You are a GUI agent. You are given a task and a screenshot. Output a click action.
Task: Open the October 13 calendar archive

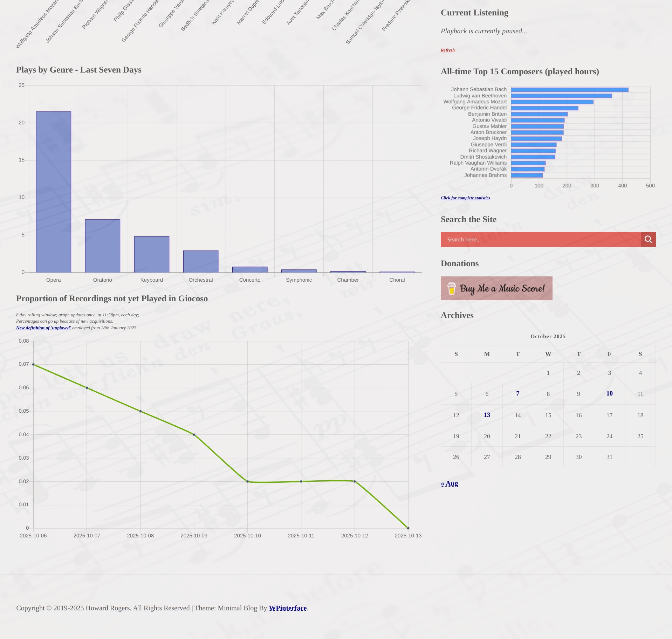click(487, 415)
